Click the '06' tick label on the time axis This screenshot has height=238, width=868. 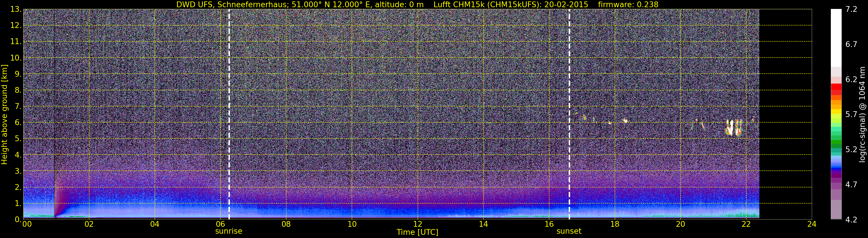[x=220, y=224]
